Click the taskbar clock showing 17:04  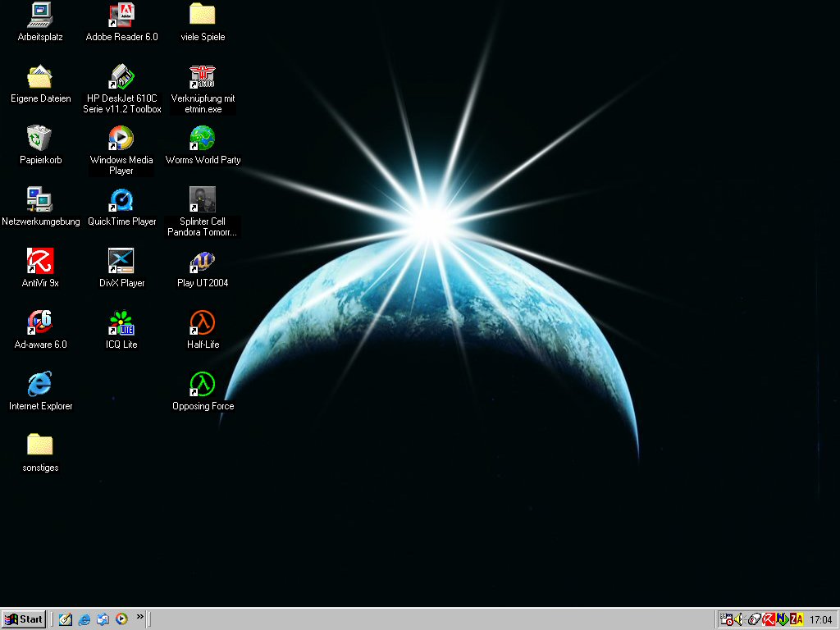(x=820, y=620)
